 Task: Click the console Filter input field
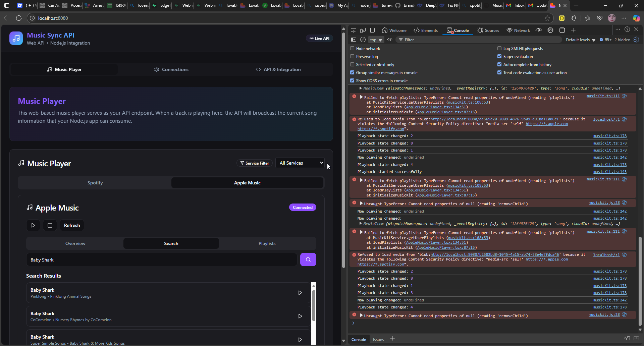pyautogui.click(x=479, y=40)
